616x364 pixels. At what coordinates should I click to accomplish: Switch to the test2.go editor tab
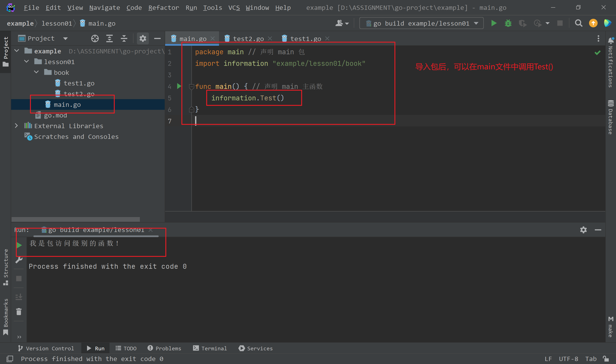(x=248, y=38)
